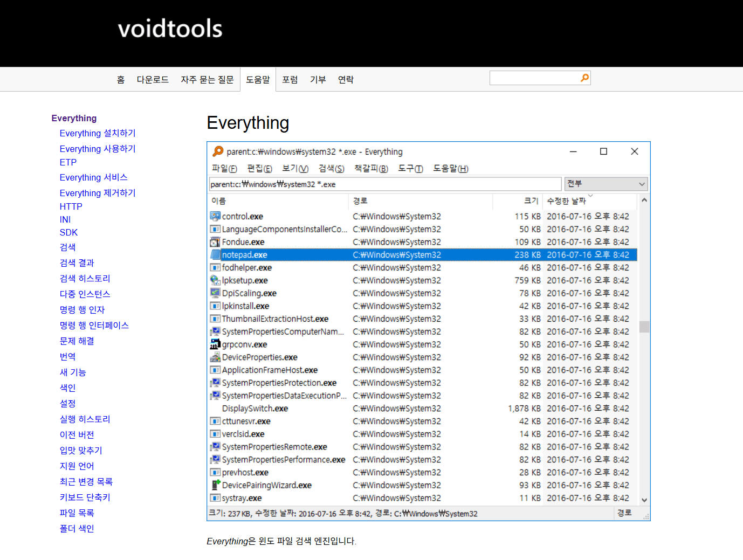
Task: Open the 폴더 색인 sidebar link
Action: [77, 529]
